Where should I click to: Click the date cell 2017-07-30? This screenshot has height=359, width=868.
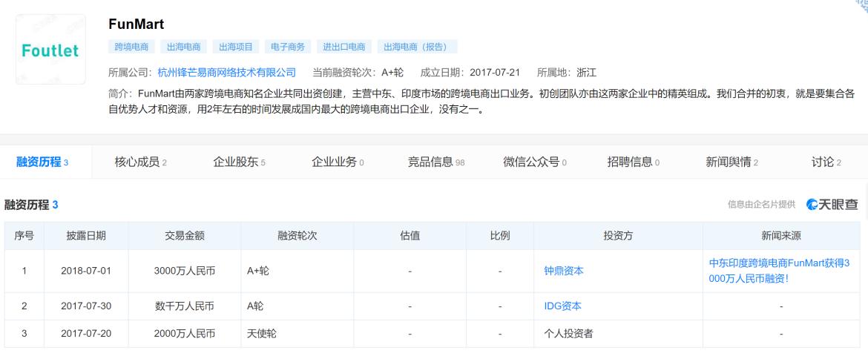86,306
